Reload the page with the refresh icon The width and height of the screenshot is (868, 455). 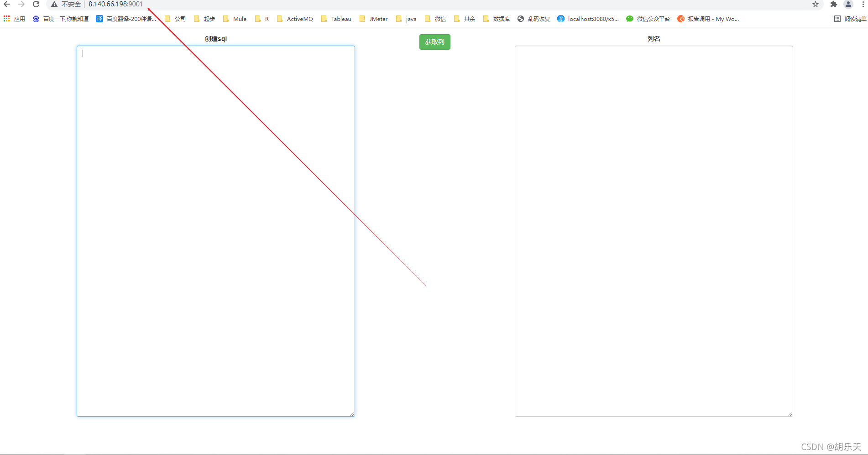point(36,4)
